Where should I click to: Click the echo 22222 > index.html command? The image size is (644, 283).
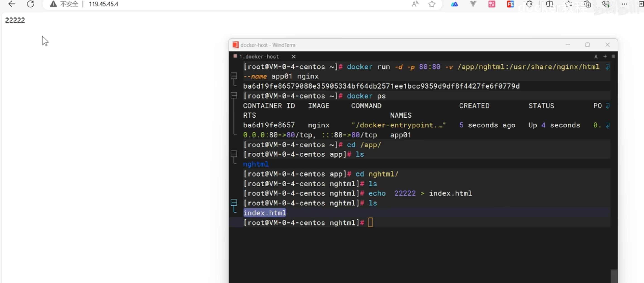[420, 193]
